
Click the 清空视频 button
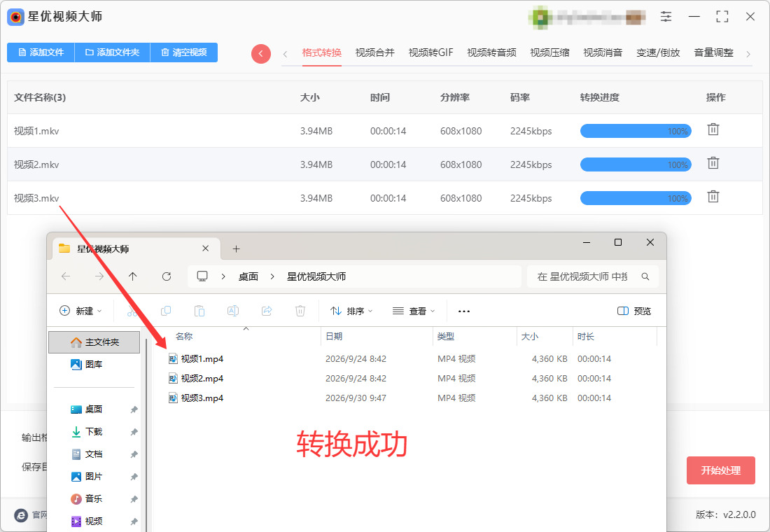[183, 52]
